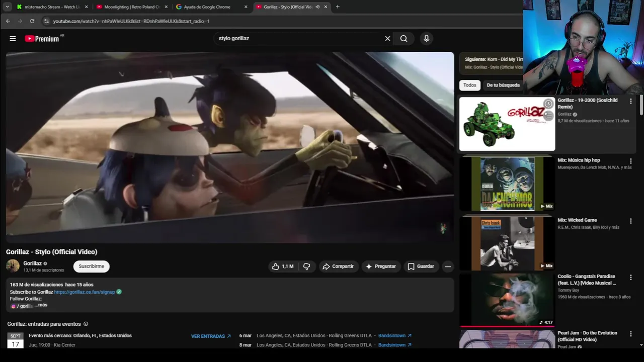Open Bandsintown link for 8 mar event
Screen dimensions: 644x362
pyautogui.click(x=395, y=345)
